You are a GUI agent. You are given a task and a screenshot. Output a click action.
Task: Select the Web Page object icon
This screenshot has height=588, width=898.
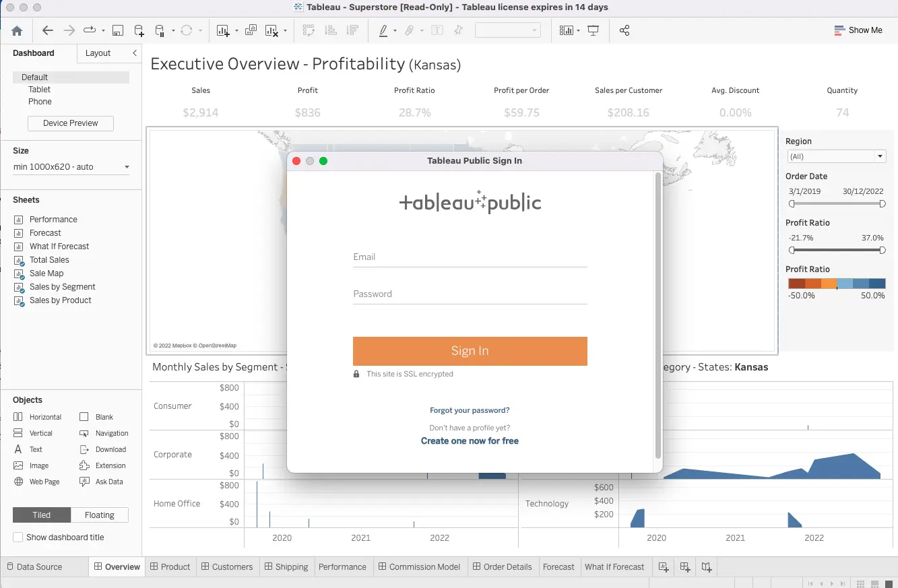18,482
